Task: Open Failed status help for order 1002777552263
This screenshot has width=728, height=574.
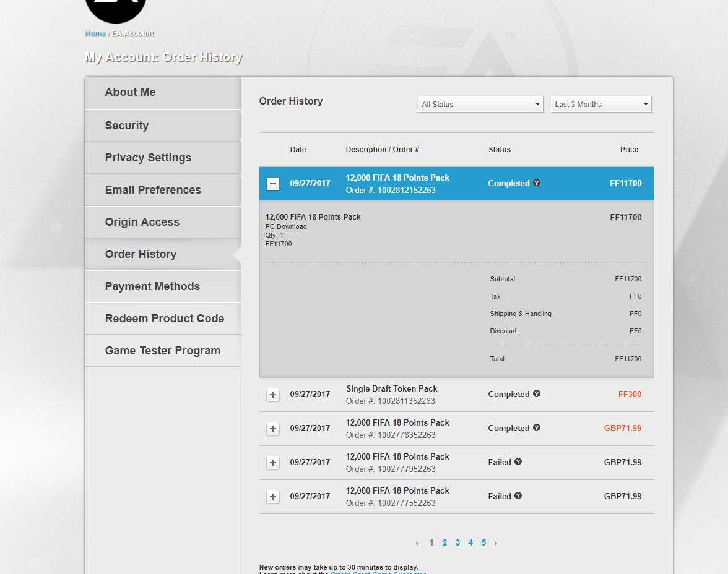Action: pos(518,495)
